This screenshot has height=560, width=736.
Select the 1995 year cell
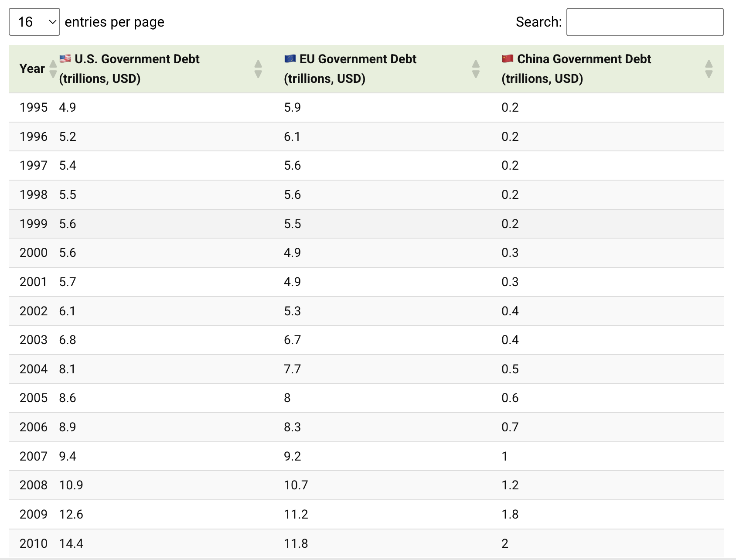click(34, 107)
